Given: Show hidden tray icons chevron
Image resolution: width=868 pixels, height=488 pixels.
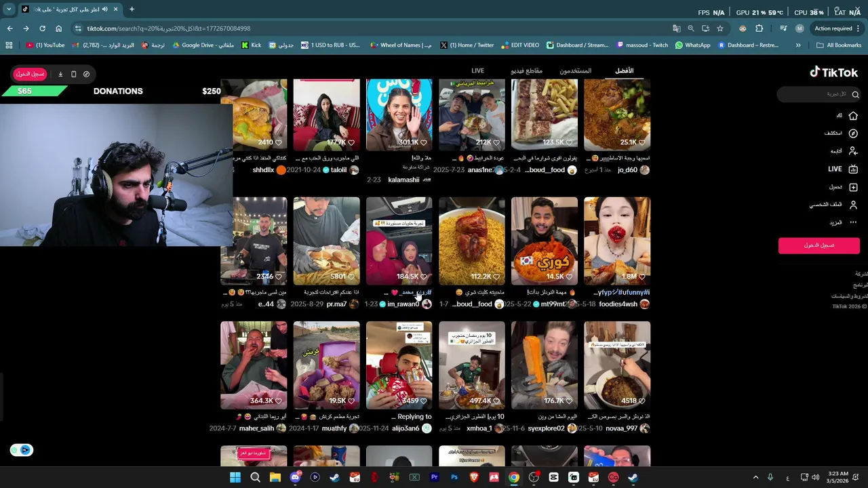Looking at the screenshot, I should click(755, 478).
